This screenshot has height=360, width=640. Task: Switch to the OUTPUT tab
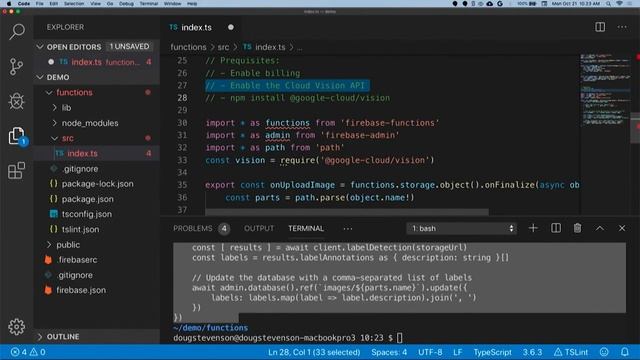click(259, 229)
